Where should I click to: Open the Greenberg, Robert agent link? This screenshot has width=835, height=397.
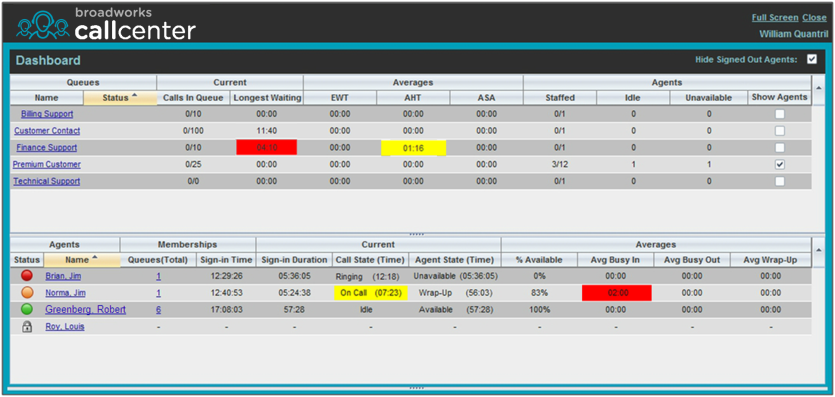click(x=86, y=309)
